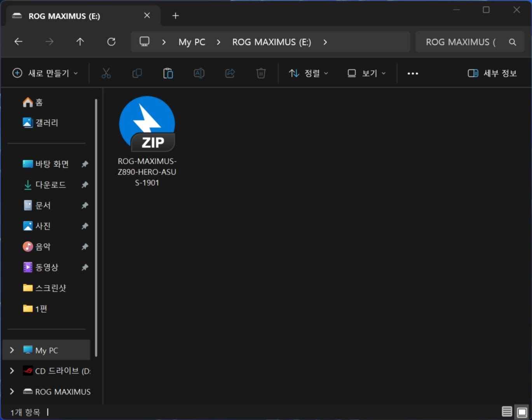This screenshot has width=532, height=420.
Task: Select CD 드라이브 (D:) in navigation pane
Action: tap(56, 371)
